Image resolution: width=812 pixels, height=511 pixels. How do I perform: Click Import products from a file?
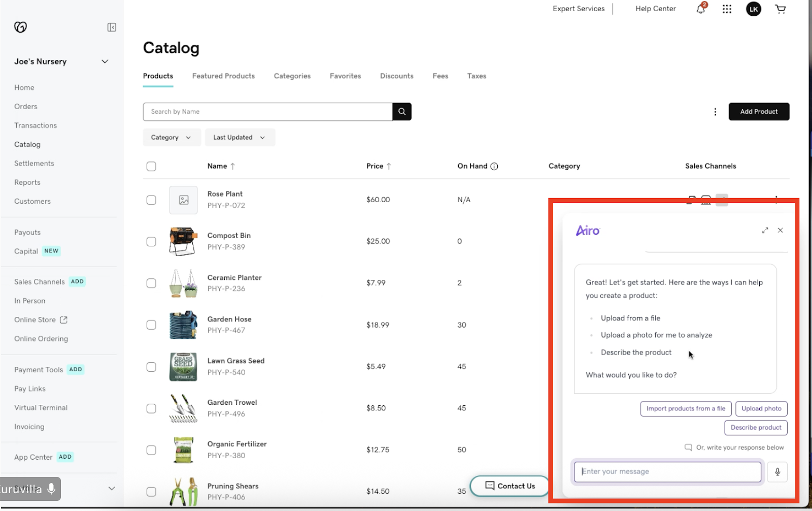pos(686,408)
